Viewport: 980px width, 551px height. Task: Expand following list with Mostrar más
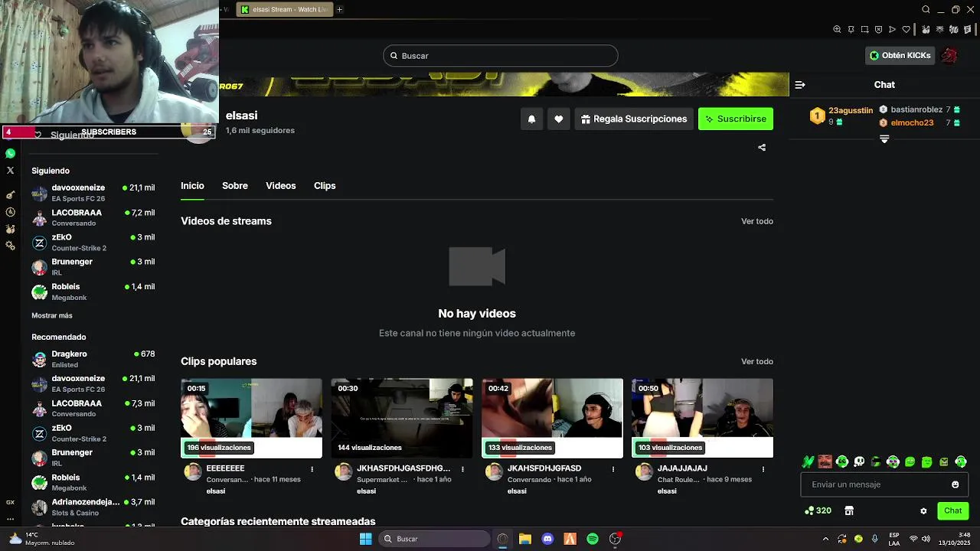[x=52, y=315]
